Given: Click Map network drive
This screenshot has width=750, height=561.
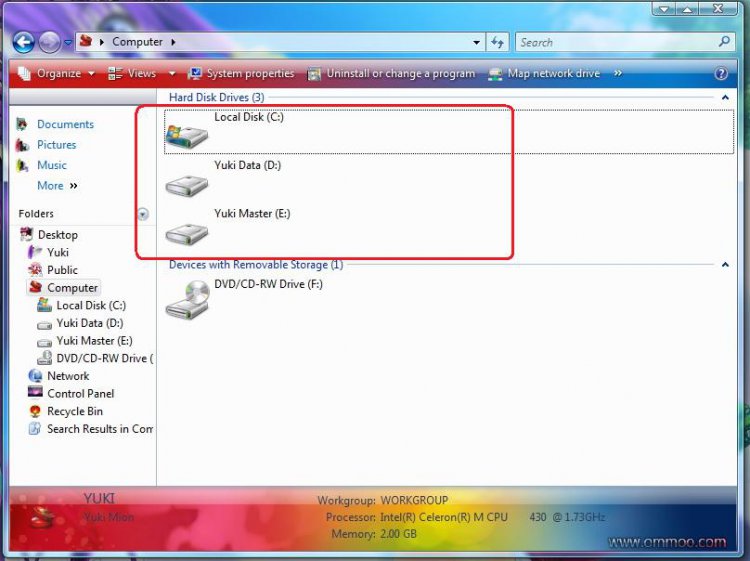Looking at the screenshot, I should click(544, 74).
